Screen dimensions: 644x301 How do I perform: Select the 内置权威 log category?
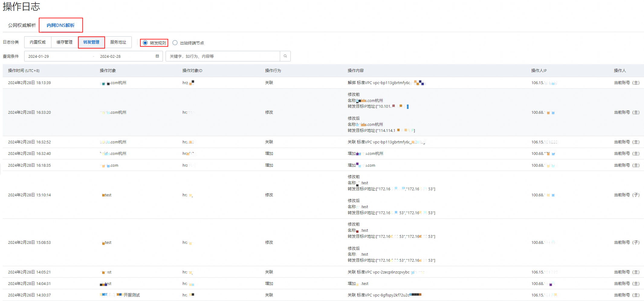click(x=38, y=42)
